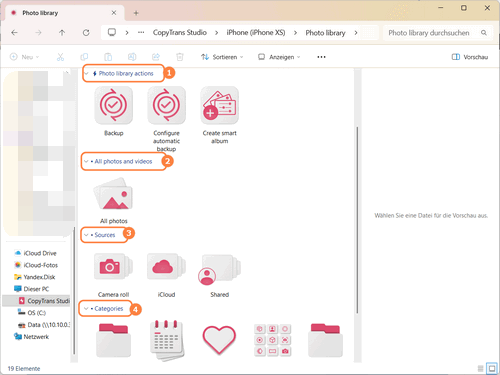This screenshot has height=375, width=500.
Task: Toggle the Vorschau preview pane
Action: click(x=470, y=57)
